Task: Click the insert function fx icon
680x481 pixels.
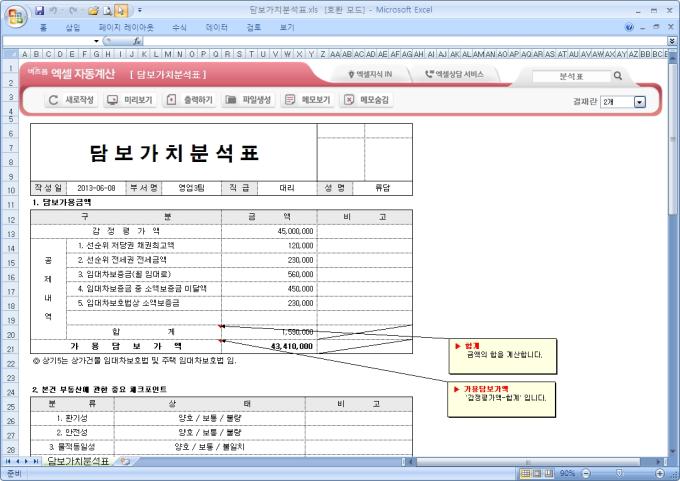Action: tap(137, 41)
